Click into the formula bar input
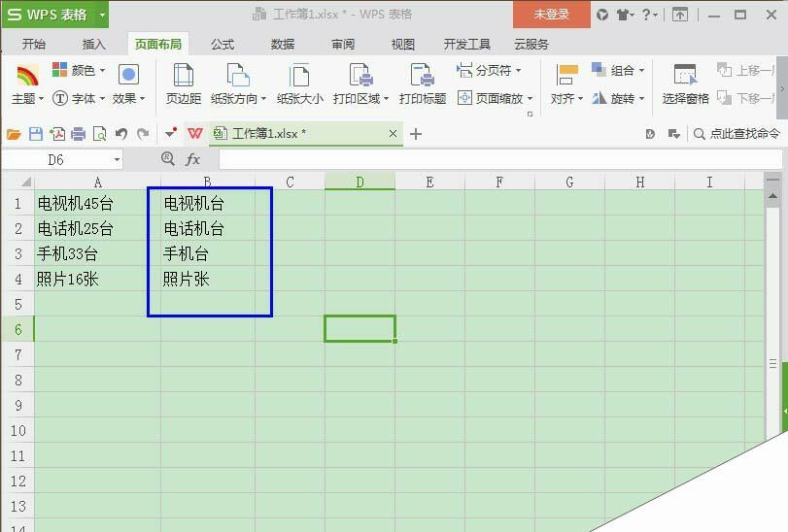 (500, 159)
